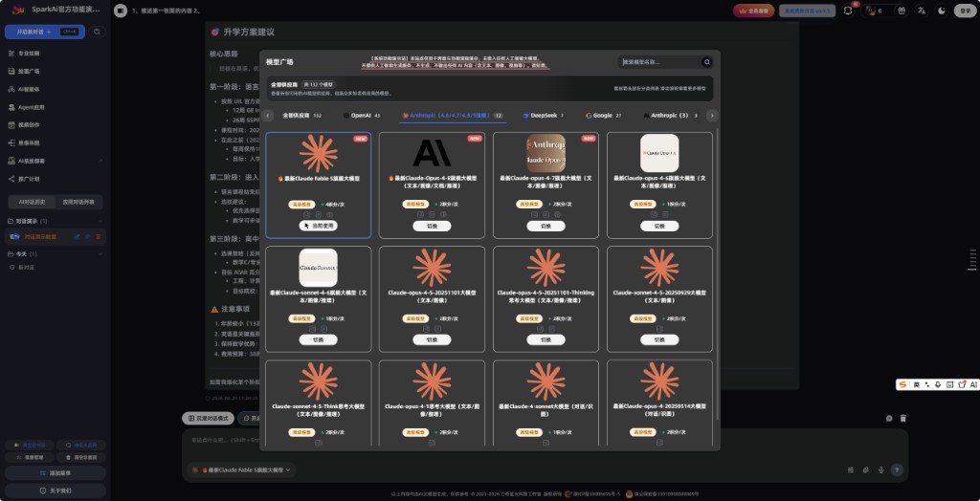This screenshot has height=501, width=980.
Task: Select DeepSeek provider tab
Action: coord(544,116)
